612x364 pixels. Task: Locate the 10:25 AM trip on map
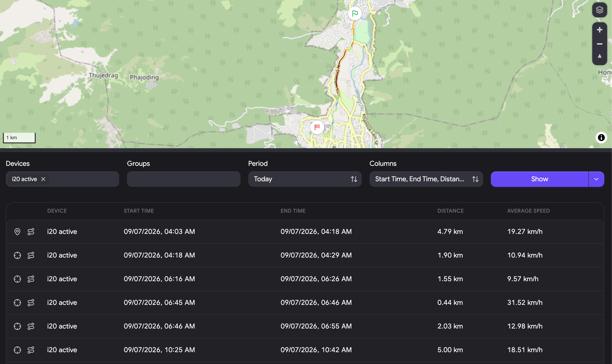17,350
